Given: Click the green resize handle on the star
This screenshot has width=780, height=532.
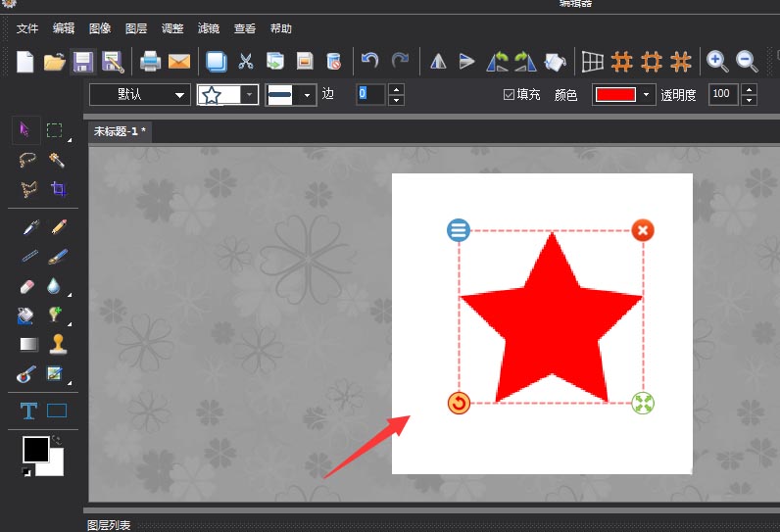Looking at the screenshot, I should coord(643,404).
